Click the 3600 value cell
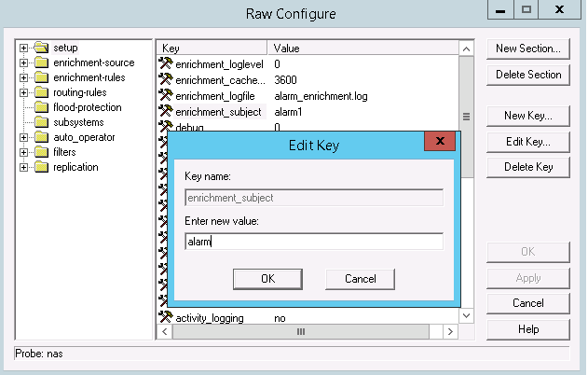This screenshot has height=375, width=588. (x=285, y=80)
